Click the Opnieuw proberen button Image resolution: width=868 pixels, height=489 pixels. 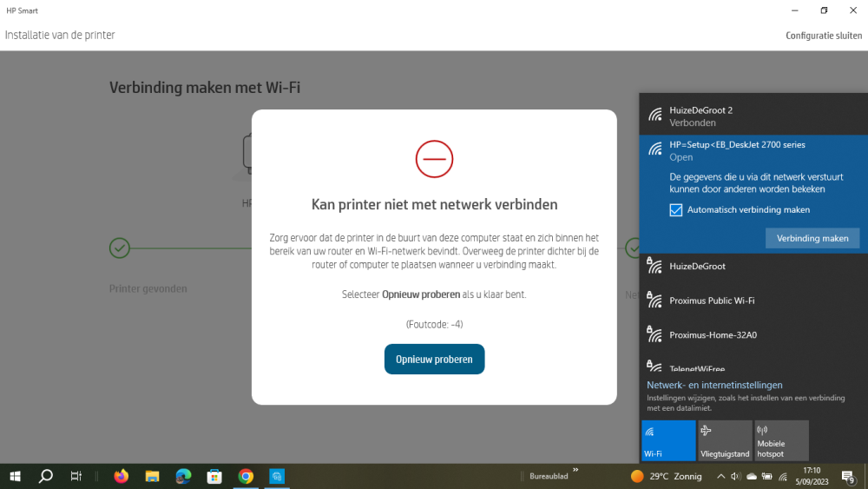434,359
